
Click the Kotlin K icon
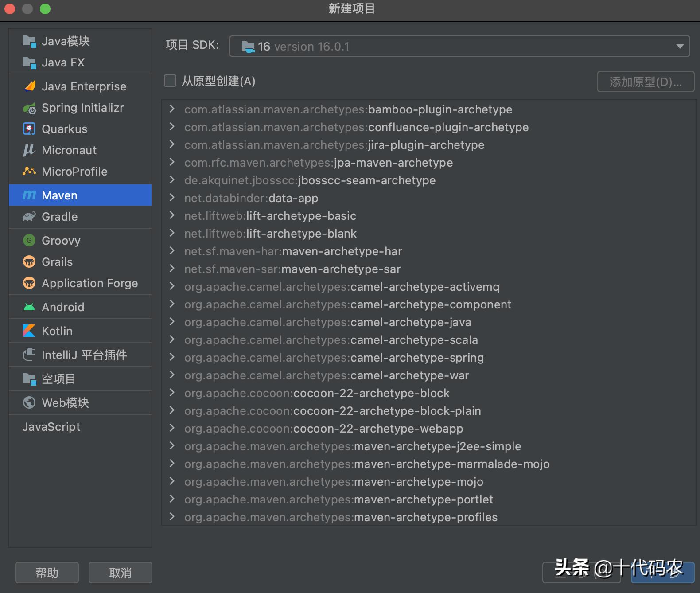click(29, 331)
